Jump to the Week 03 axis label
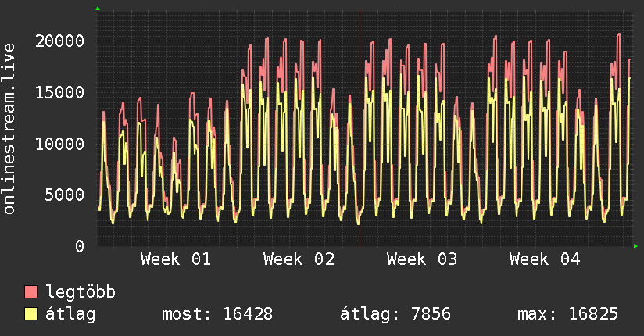 422,259
